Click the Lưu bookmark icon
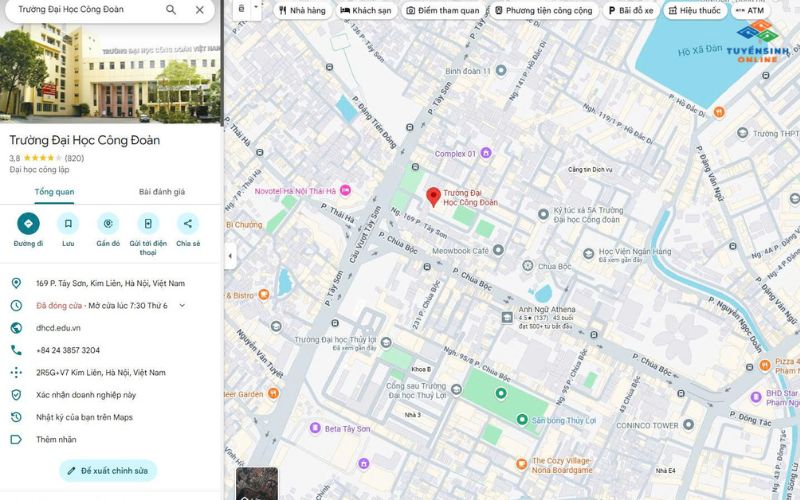Viewport: 800px width, 500px height. click(x=68, y=223)
